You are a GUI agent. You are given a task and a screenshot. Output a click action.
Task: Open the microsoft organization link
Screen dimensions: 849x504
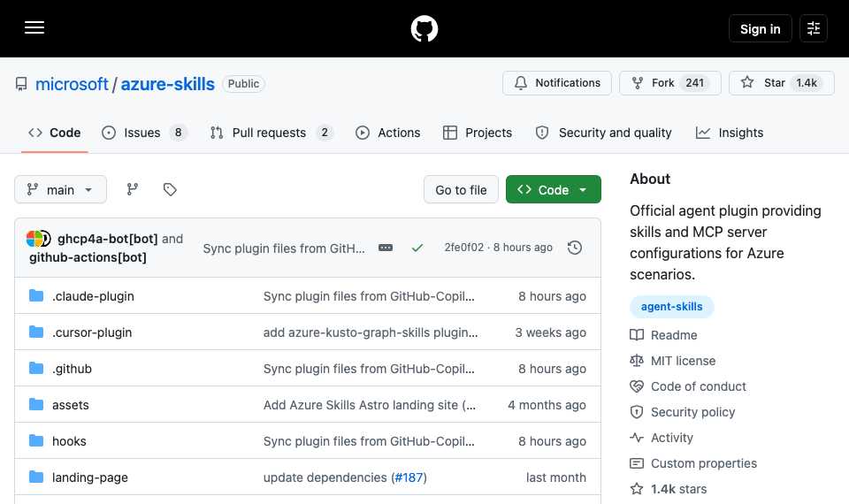(72, 84)
